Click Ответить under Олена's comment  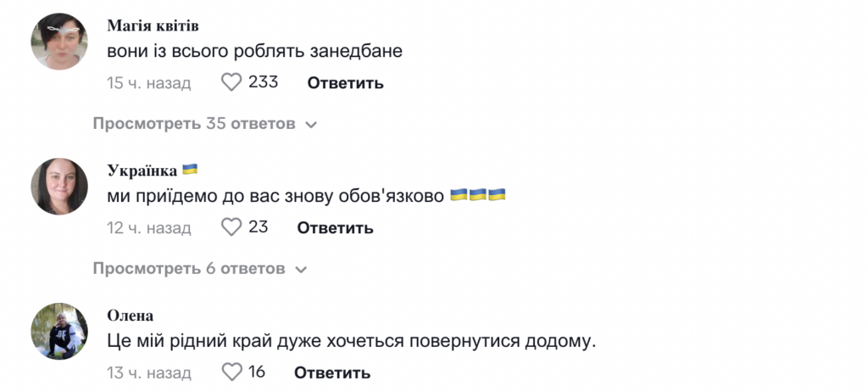tap(332, 372)
